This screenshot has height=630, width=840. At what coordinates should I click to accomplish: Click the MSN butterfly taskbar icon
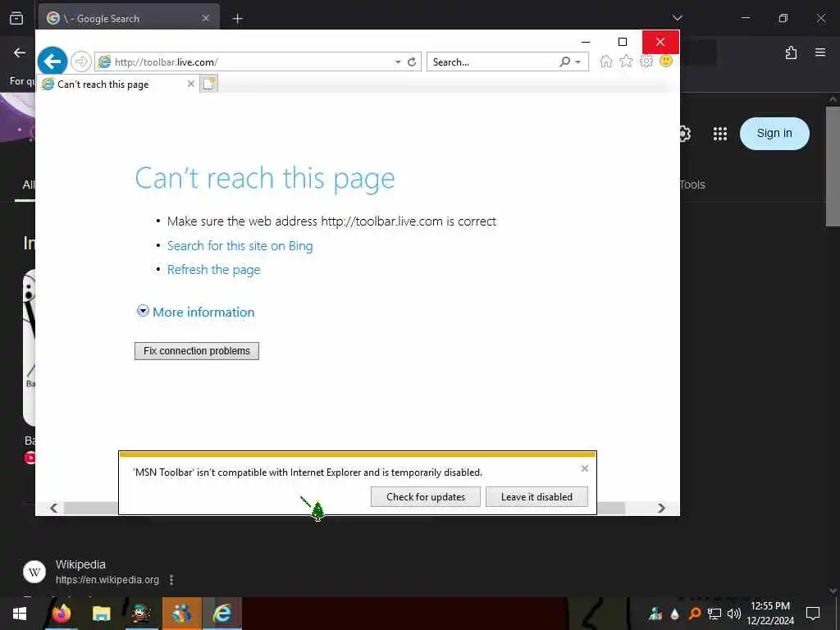tap(181, 614)
